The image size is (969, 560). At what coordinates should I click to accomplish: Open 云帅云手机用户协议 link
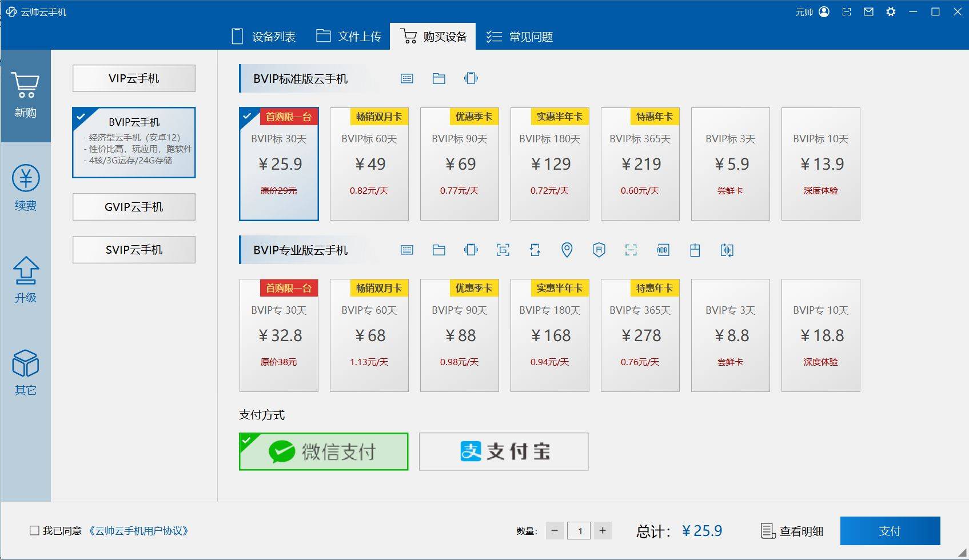coord(138,531)
